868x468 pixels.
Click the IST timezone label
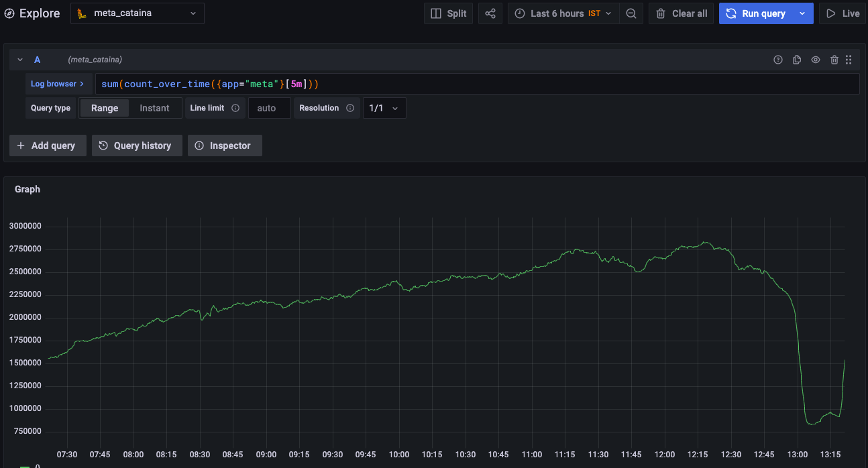[x=594, y=13]
